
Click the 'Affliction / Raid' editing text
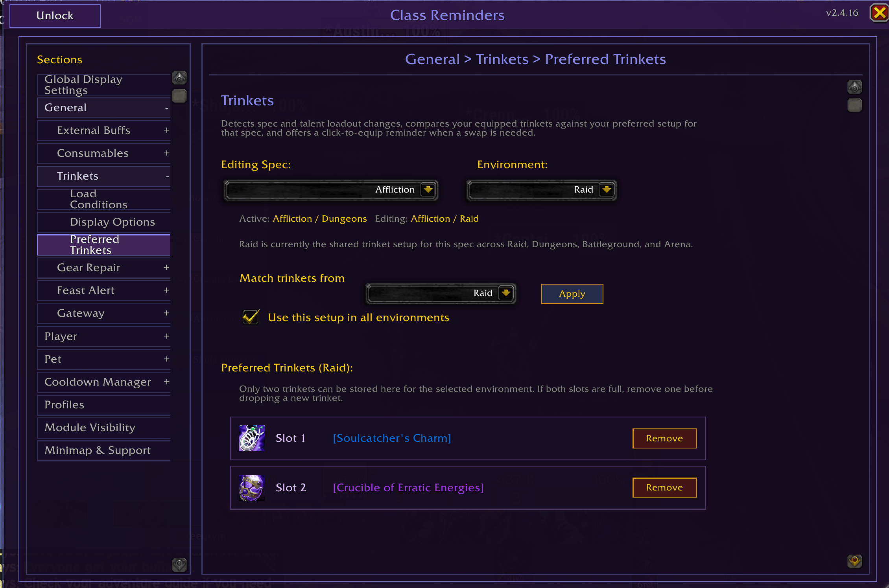(445, 219)
